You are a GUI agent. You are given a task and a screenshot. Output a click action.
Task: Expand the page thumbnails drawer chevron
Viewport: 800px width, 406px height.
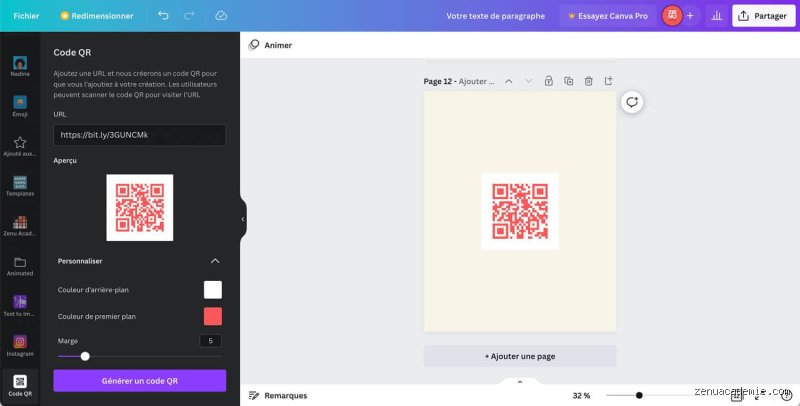[x=520, y=382]
